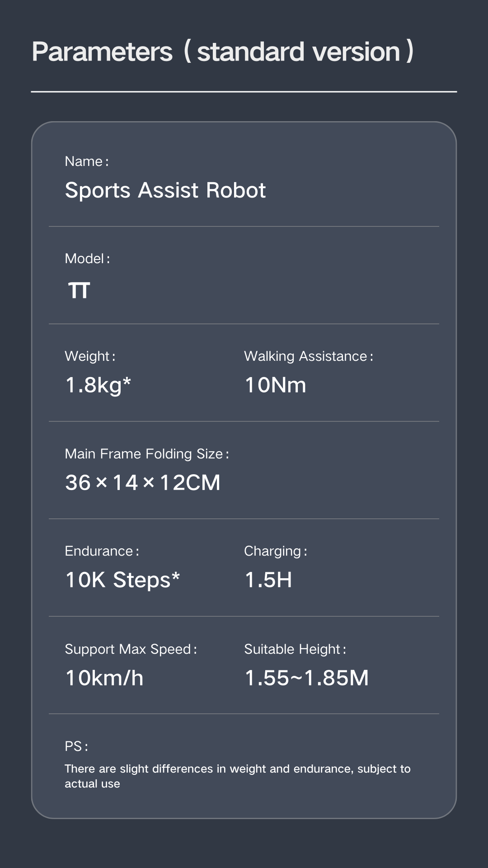Click the "Support Max Speed:" label
This screenshot has width=488, height=868.
coord(131,649)
